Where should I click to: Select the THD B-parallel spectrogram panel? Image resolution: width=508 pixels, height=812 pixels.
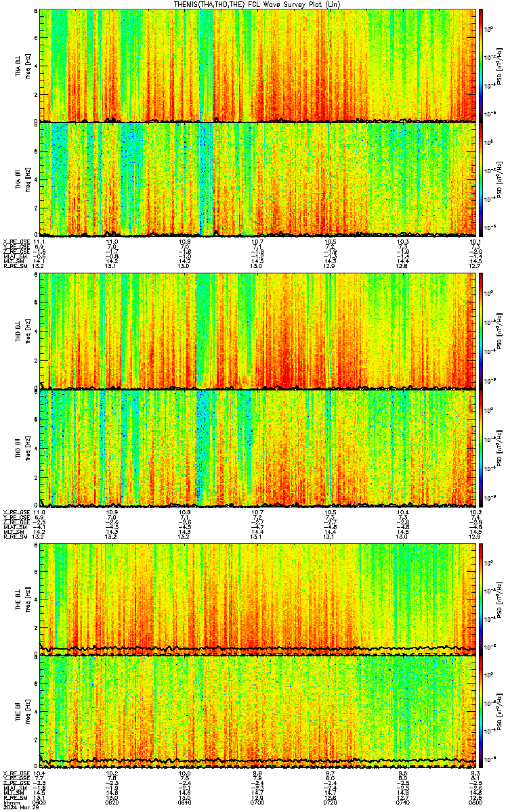[257, 447]
